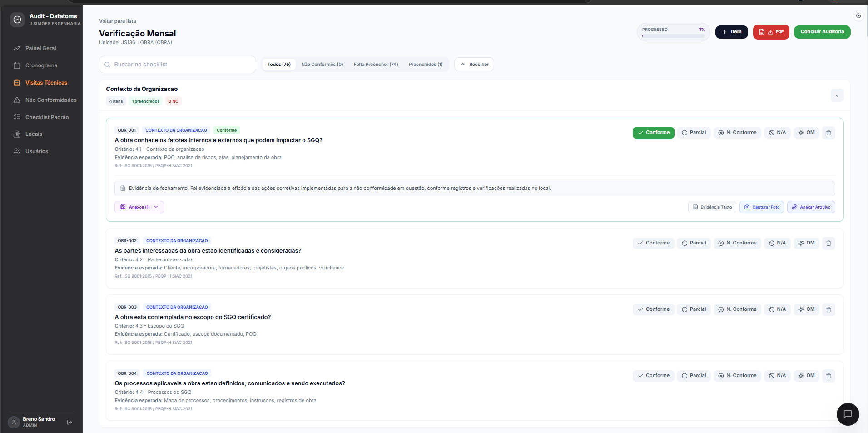Click Recolher to collapse all sections
The height and width of the screenshot is (433, 868).
[474, 65]
